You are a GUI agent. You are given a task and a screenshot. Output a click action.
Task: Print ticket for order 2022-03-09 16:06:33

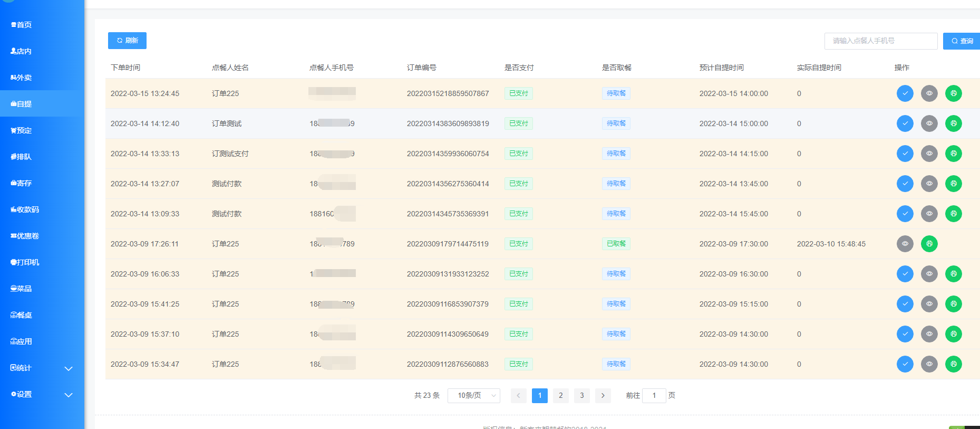[x=953, y=274]
